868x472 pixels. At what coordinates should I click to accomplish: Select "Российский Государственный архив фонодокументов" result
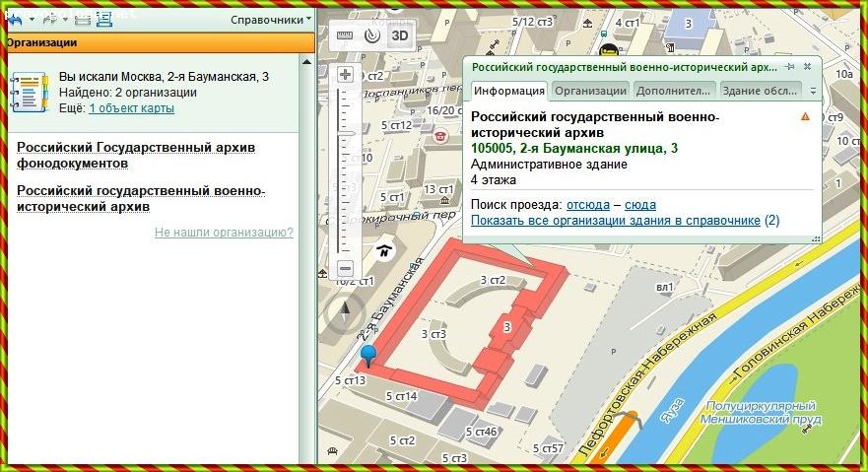point(136,155)
